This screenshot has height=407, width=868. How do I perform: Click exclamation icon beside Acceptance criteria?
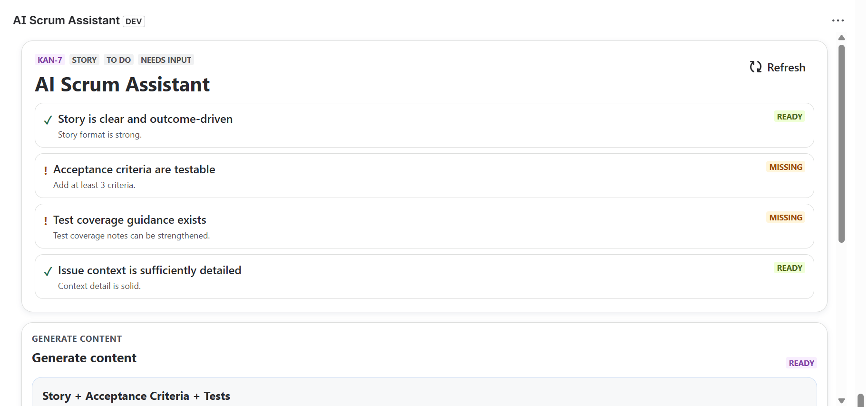[46, 170]
